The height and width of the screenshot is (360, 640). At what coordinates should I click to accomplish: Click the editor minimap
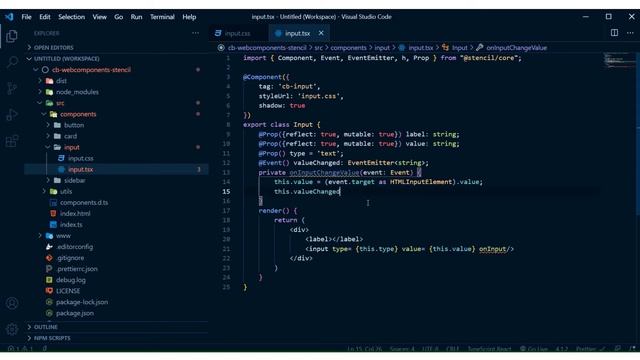(x=619, y=61)
